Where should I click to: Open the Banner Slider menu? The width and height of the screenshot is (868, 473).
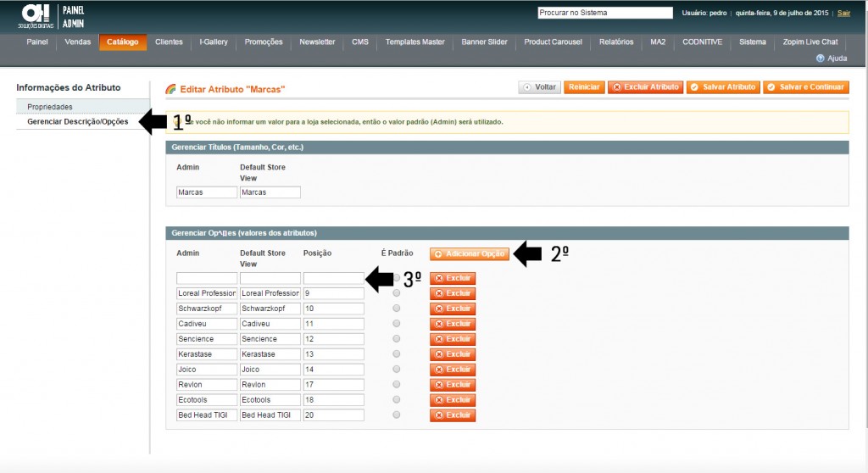[x=484, y=42]
